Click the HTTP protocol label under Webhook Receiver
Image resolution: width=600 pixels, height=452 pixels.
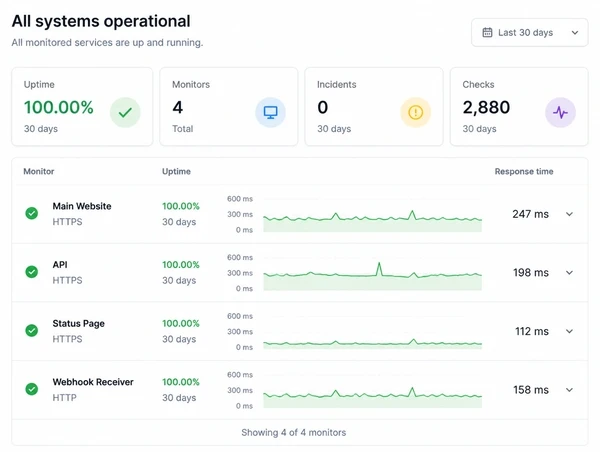(64, 398)
